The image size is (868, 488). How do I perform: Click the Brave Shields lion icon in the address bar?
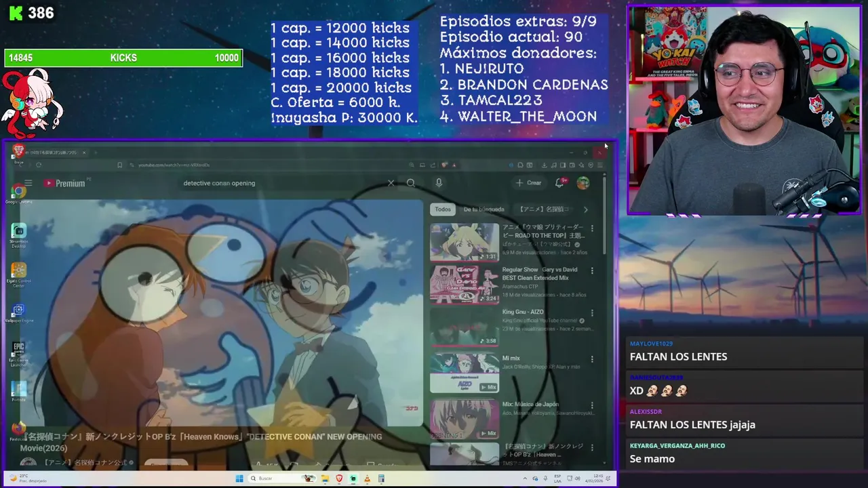(x=445, y=165)
